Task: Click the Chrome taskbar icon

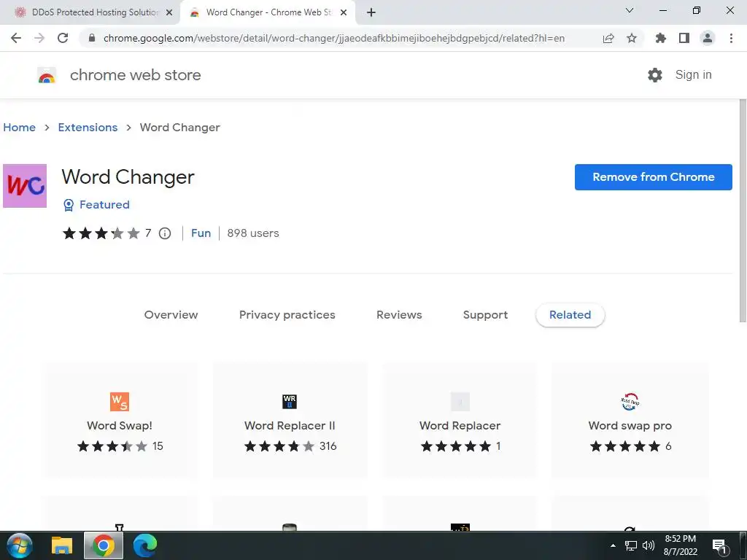Action: (104, 545)
